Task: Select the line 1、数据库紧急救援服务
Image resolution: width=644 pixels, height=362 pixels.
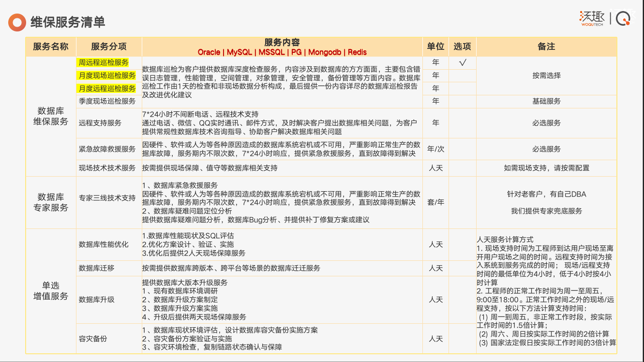Action: [180, 185]
